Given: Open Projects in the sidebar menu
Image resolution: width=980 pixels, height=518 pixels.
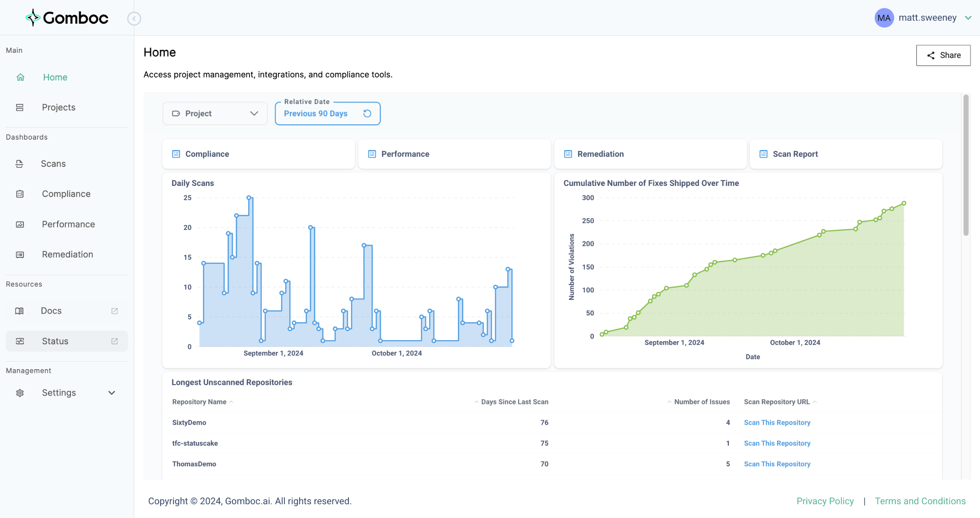Looking at the screenshot, I should (59, 108).
